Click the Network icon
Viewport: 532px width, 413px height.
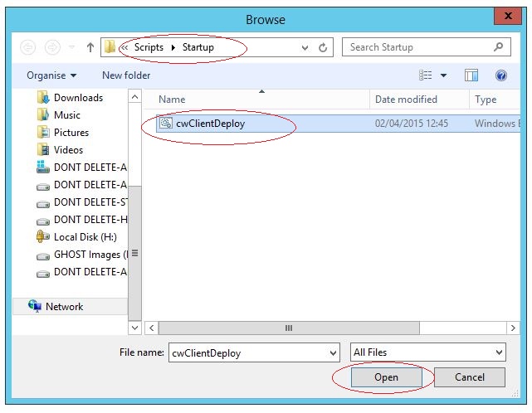tap(35, 306)
